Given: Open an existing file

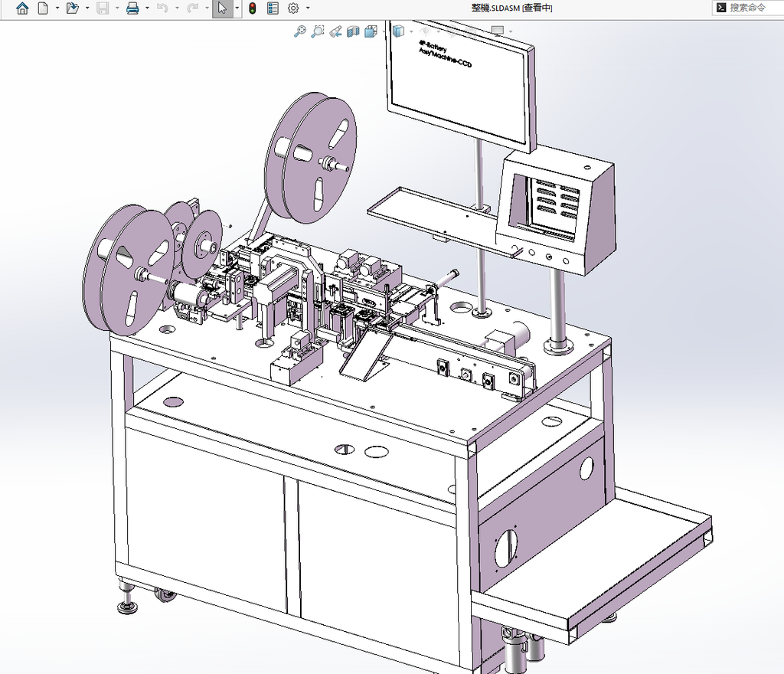Looking at the screenshot, I should coord(73,8).
